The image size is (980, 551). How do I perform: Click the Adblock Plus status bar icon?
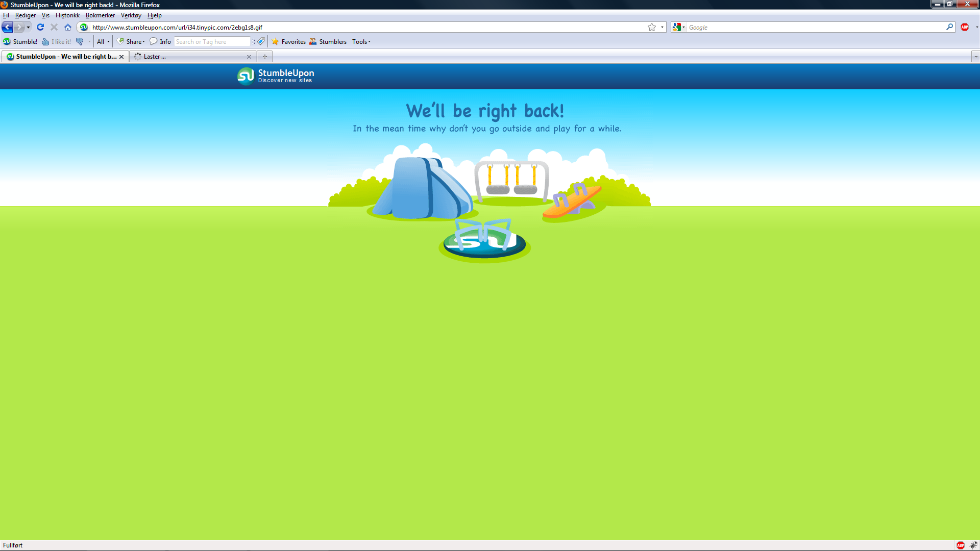point(961,545)
